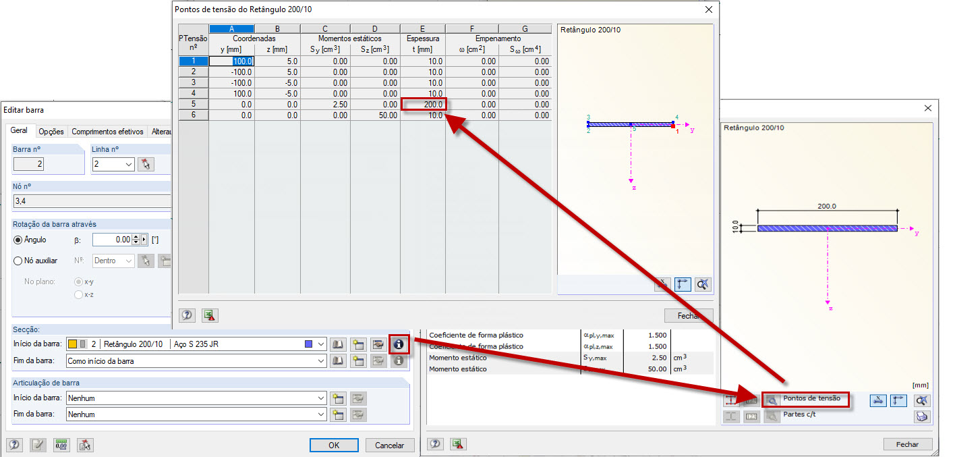
Task: Open help in section info window
Action: (x=436, y=444)
